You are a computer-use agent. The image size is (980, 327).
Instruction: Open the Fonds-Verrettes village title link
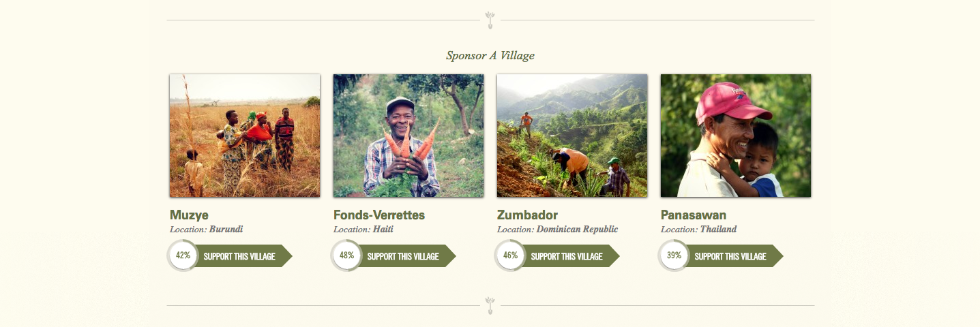[x=379, y=215]
